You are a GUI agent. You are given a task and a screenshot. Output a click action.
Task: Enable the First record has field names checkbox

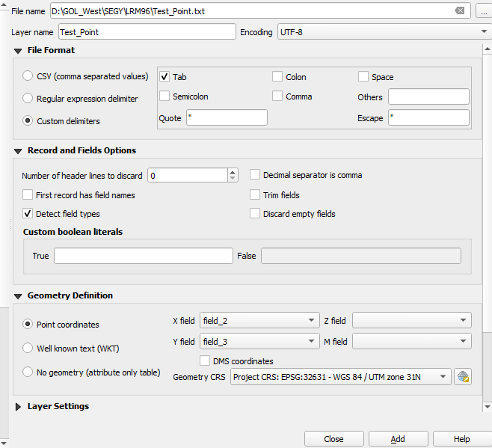click(x=28, y=194)
